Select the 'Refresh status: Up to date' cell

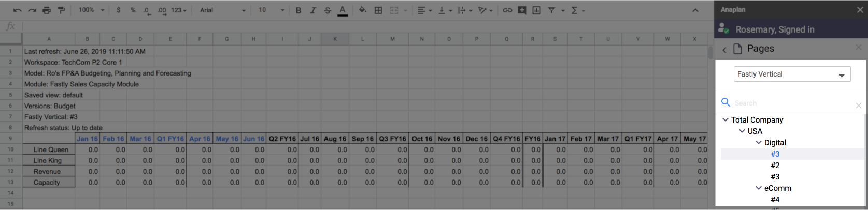coord(63,128)
